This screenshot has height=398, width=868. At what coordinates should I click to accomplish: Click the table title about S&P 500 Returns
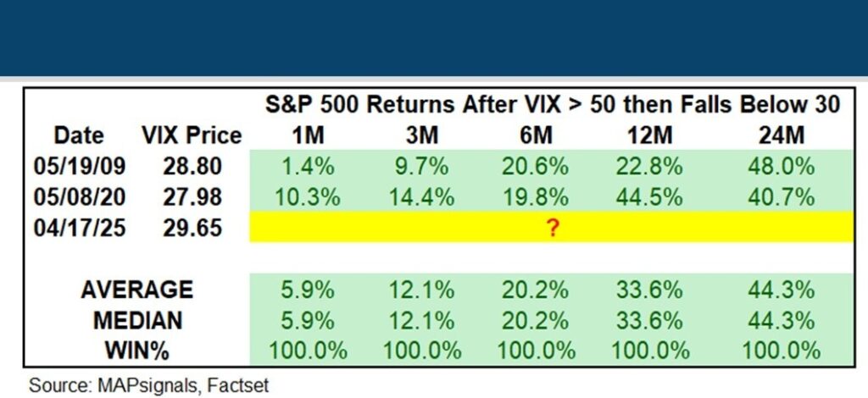click(x=551, y=104)
